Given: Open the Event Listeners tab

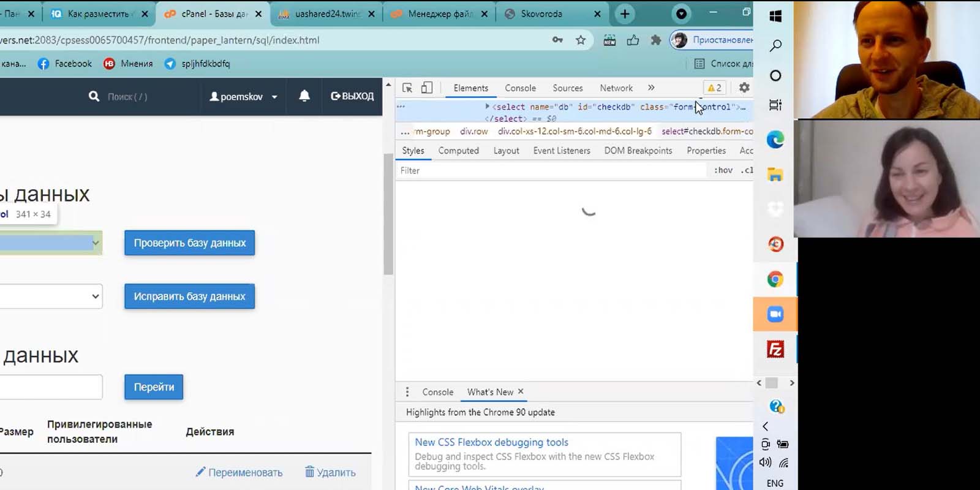Looking at the screenshot, I should click(562, 151).
